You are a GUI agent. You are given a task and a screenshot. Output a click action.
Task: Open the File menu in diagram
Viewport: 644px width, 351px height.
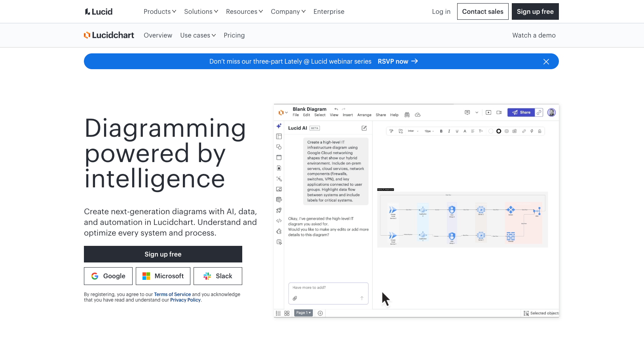point(296,115)
